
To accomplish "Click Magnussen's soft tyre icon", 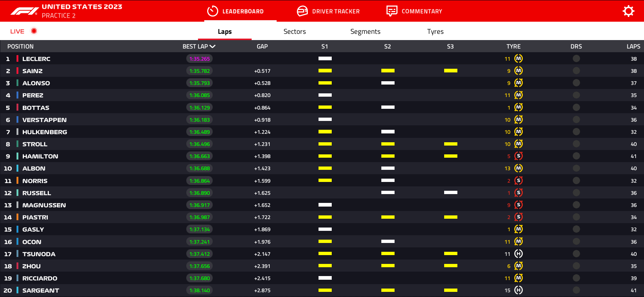I will point(518,205).
